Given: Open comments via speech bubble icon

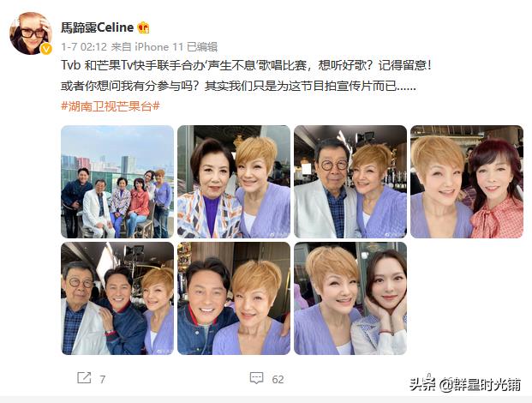Looking at the screenshot, I should (x=256, y=378).
